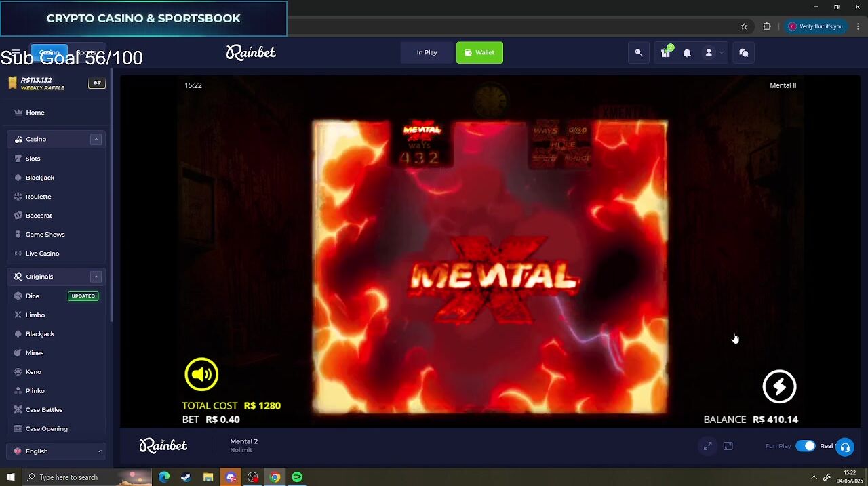The image size is (868, 486).
Task: Open the notifications bell
Action: [687, 53]
